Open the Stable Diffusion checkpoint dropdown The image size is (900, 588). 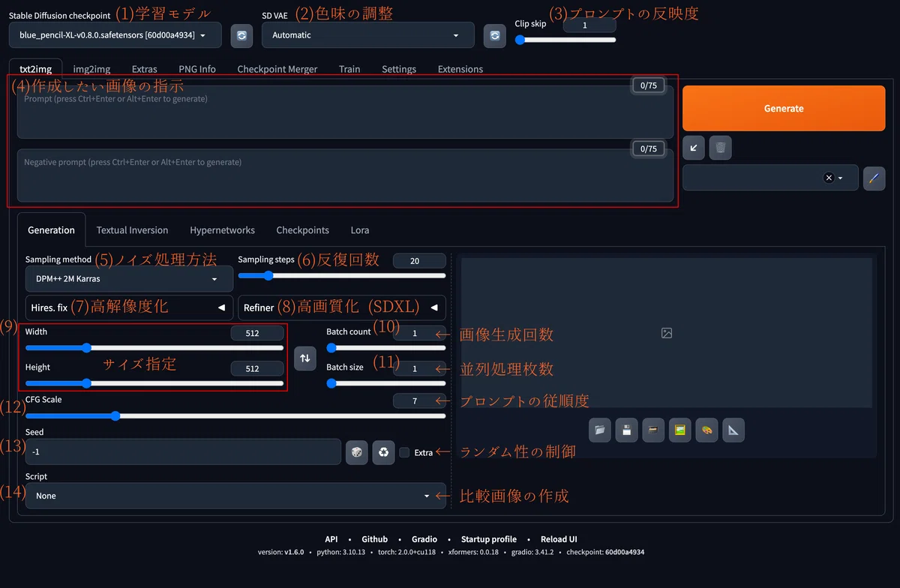[115, 35]
